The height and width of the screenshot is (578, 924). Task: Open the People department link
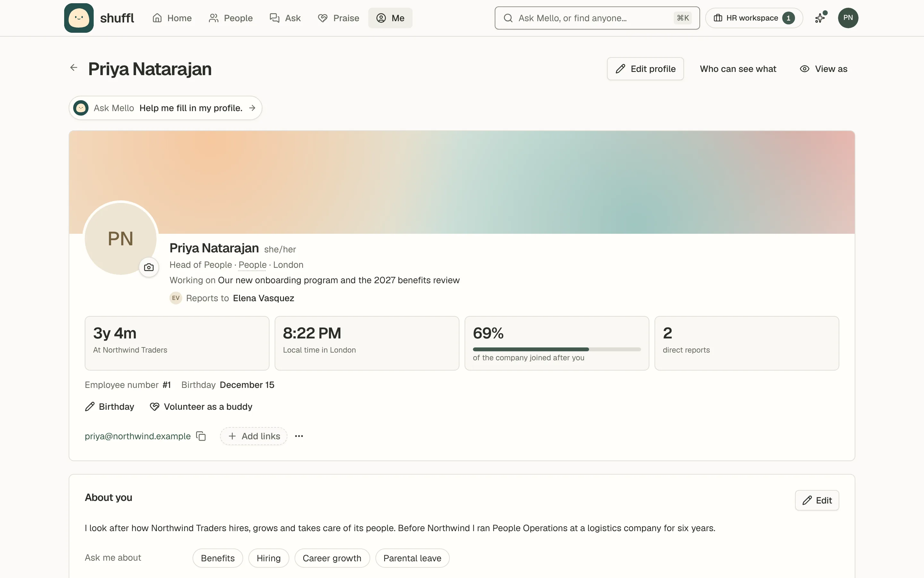coord(252,265)
